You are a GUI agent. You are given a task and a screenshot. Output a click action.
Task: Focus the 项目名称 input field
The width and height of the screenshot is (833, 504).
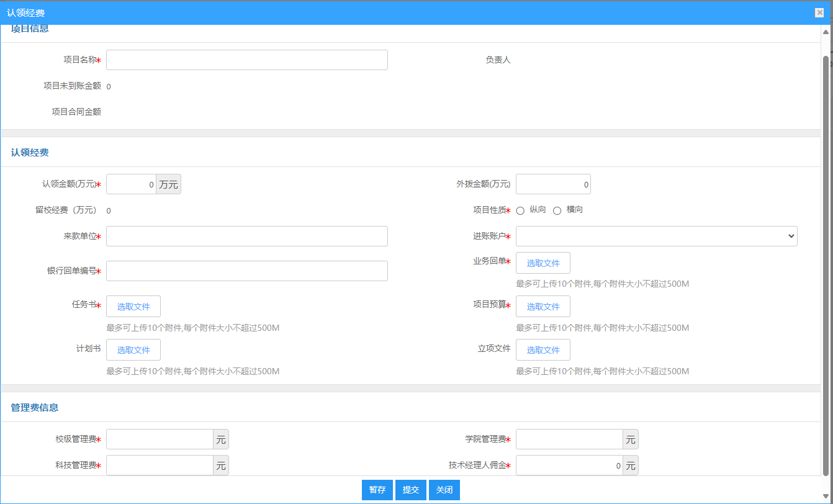tap(246, 60)
